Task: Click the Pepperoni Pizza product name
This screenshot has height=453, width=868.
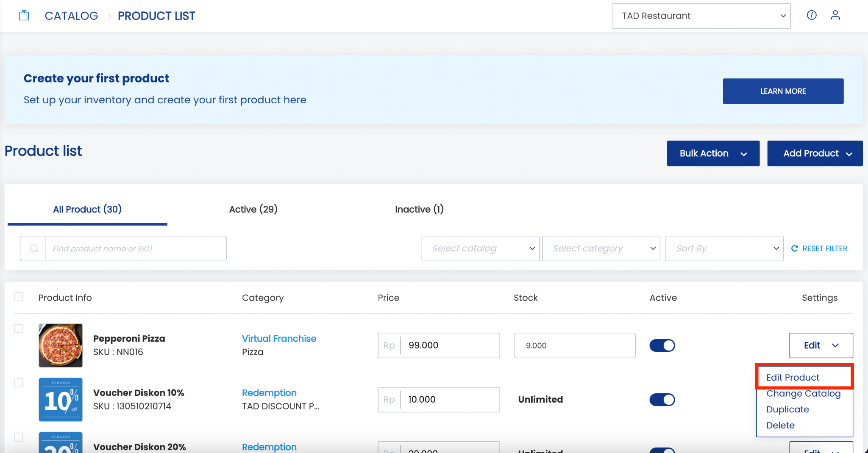Action: tap(129, 339)
